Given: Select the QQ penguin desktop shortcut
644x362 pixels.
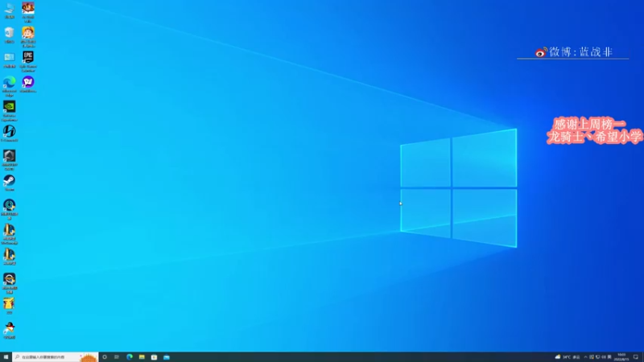Looking at the screenshot, I should (9, 331).
